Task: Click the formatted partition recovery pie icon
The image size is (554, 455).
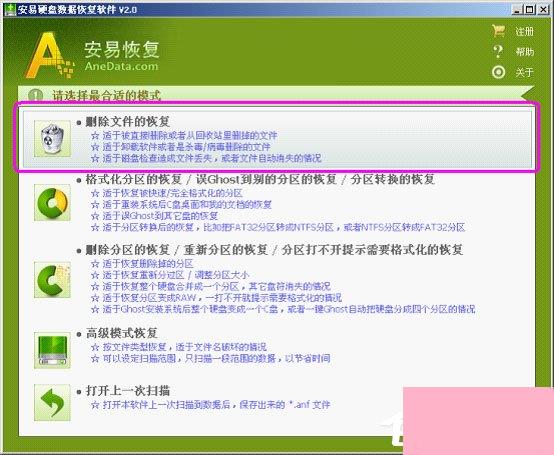Action: coord(52,203)
